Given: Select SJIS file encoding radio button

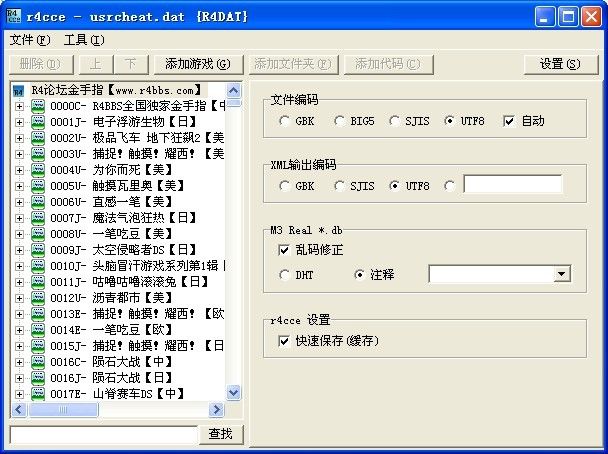Looking at the screenshot, I should tap(394, 121).
